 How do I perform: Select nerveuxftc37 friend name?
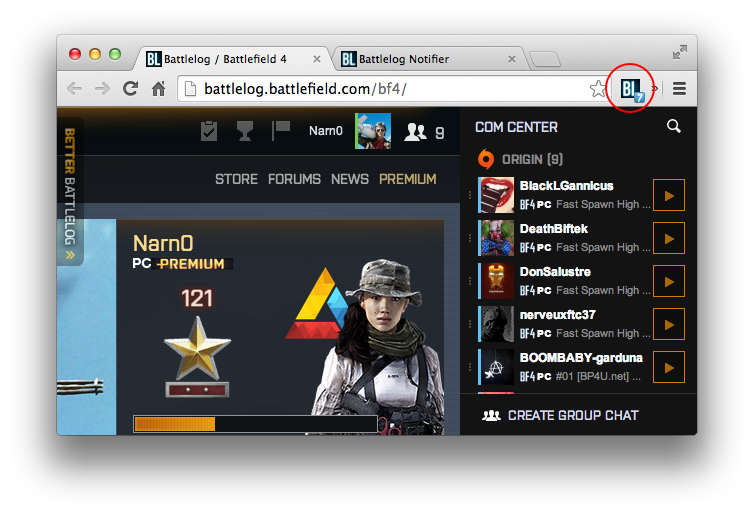pos(557,315)
